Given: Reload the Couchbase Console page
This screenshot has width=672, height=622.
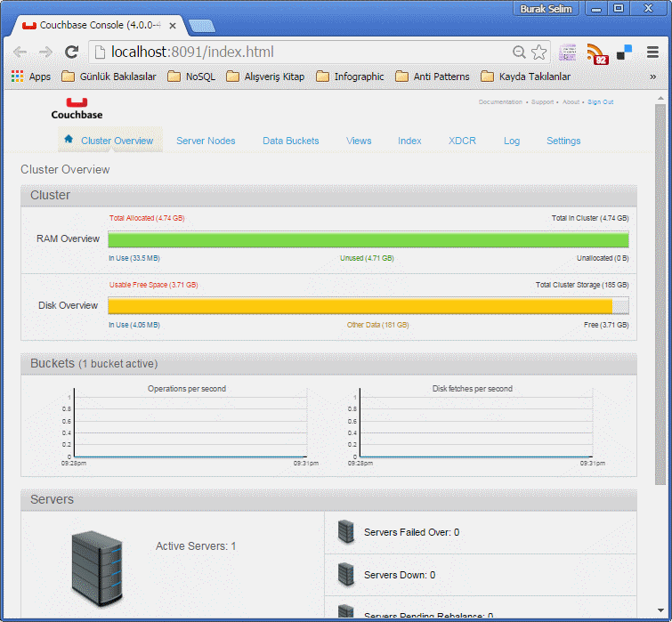Looking at the screenshot, I should [71, 53].
